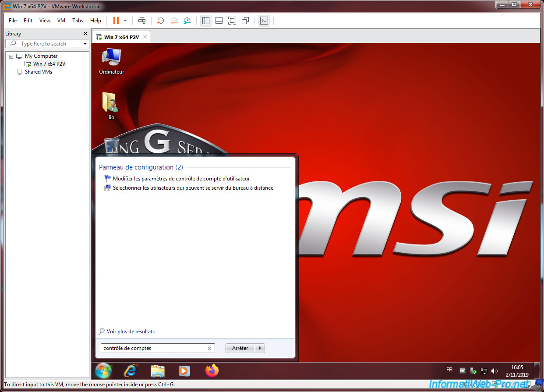This screenshot has height=392, width=544.
Task: Launch Firefox from the guest taskbar
Action: pyautogui.click(x=212, y=371)
